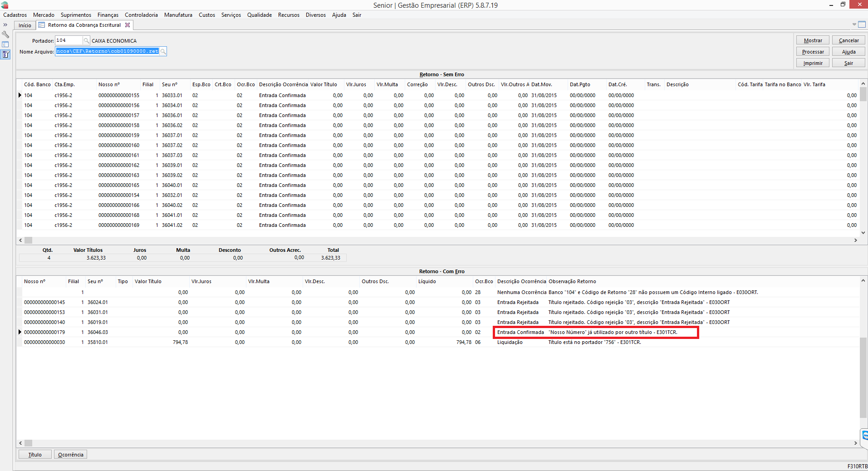The height and width of the screenshot is (471, 868).
Task: Click the TeamViewer icon at the right edge
Action: (864, 436)
